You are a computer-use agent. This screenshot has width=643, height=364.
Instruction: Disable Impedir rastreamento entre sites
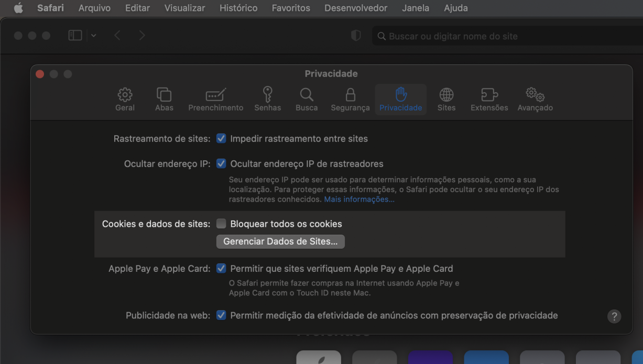(x=221, y=139)
